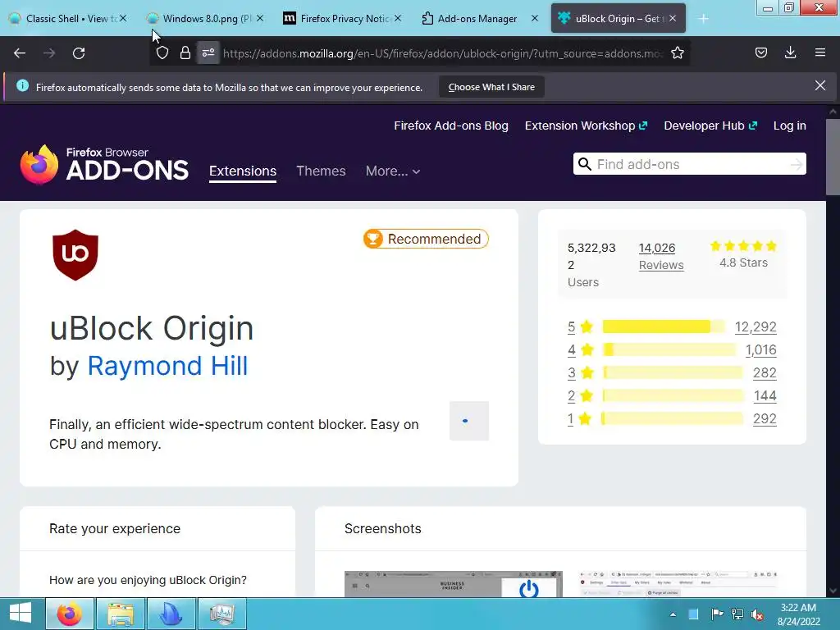Image resolution: width=840 pixels, height=630 pixels.
Task: Open the 1,016 four-star reviews count
Action: [760, 349]
